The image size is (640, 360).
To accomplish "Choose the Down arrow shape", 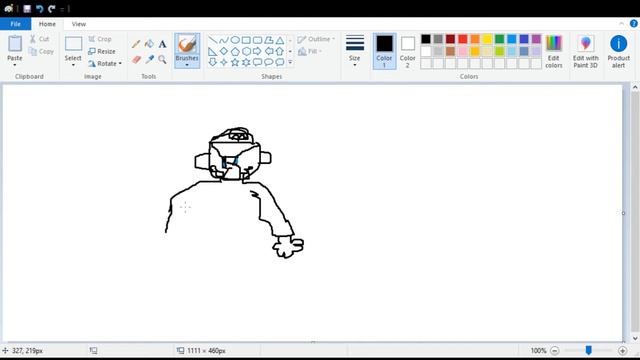I will pyautogui.click(x=213, y=62).
